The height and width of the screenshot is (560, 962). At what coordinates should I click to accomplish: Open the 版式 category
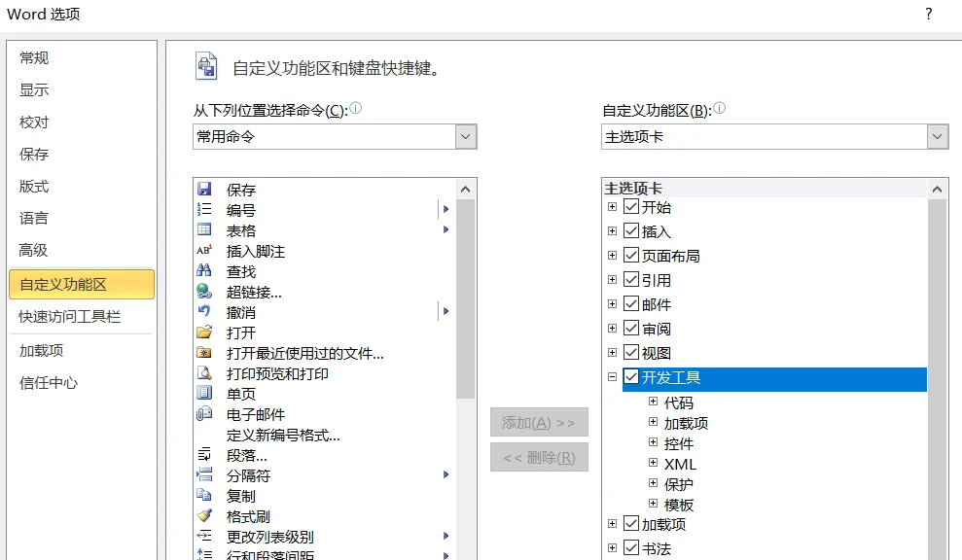[34, 187]
